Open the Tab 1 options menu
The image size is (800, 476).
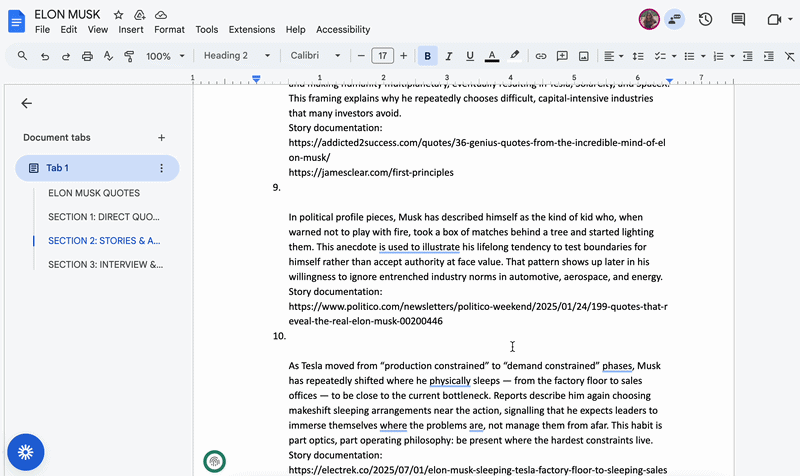[161, 168]
